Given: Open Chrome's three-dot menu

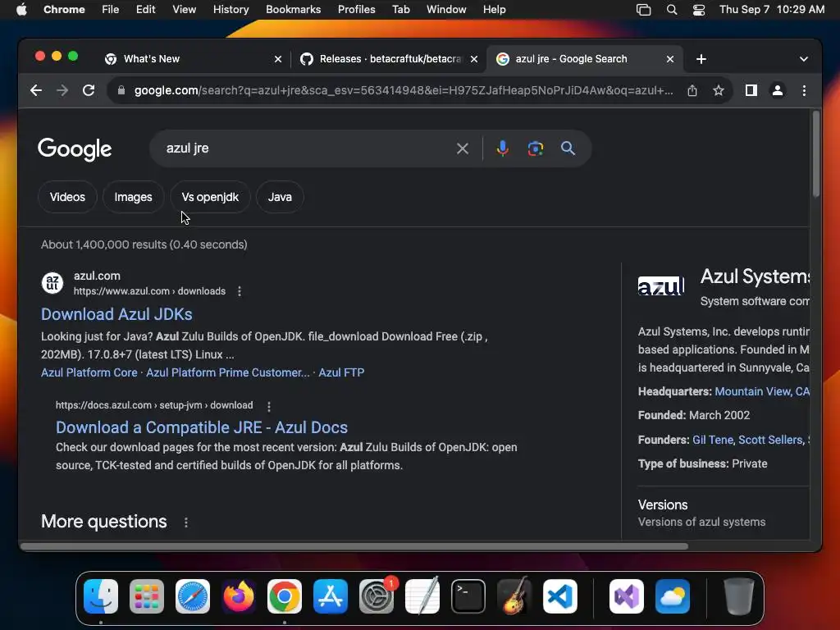Looking at the screenshot, I should (x=804, y=90).
